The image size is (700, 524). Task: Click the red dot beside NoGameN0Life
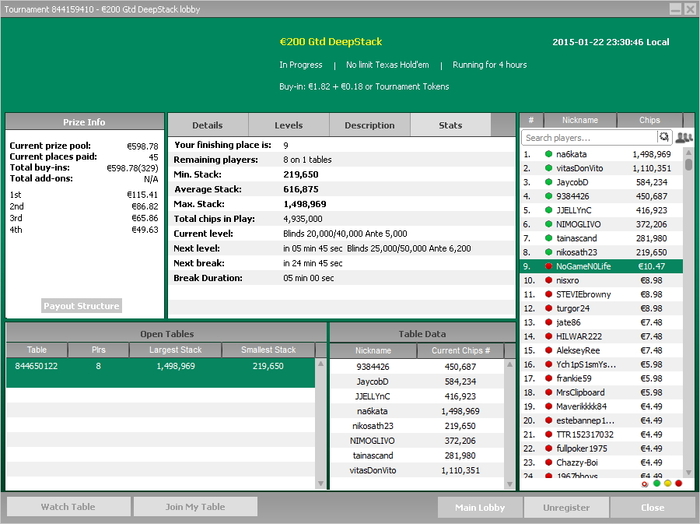[548, 267]
